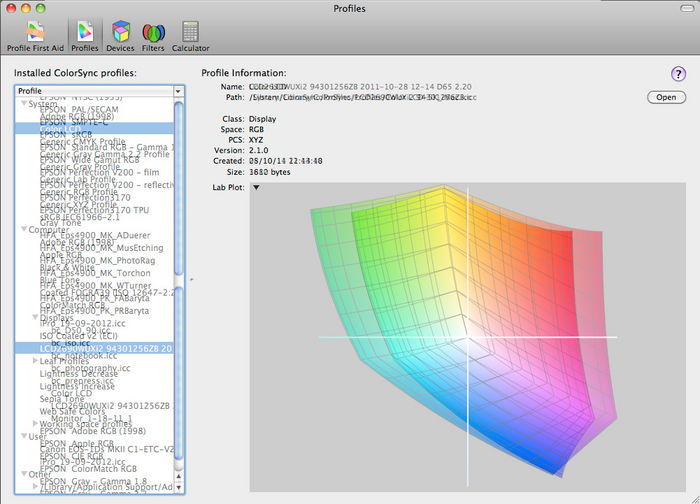Collapse the Other profiles group
The height and width of the screenshot is (504, 700).
(24, 475)
